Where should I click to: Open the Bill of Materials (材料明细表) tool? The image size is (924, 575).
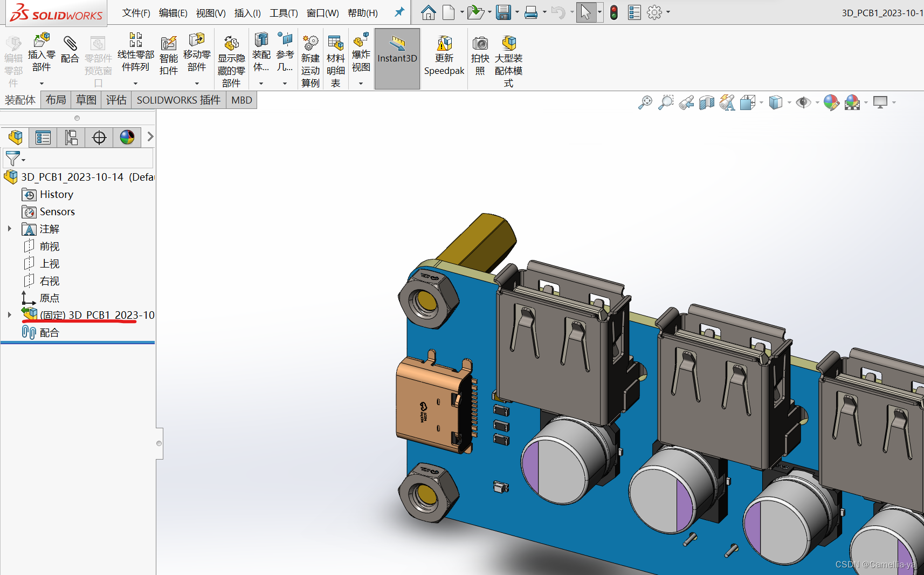335,43
